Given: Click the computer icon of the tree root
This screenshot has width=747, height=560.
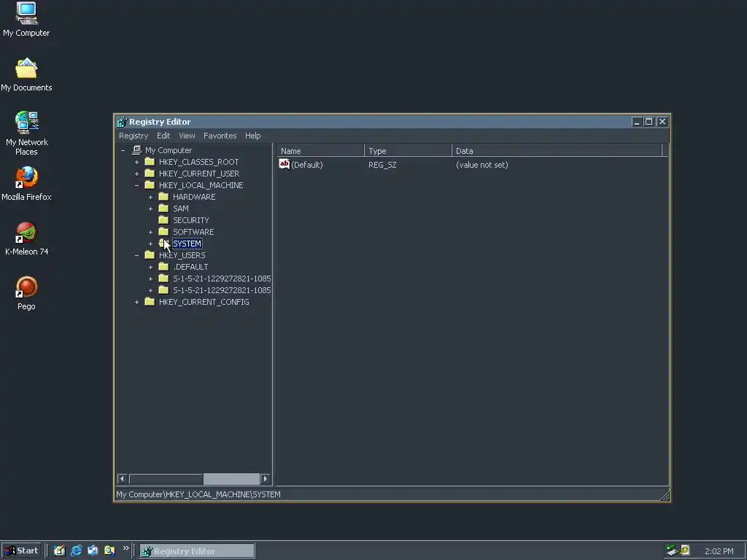Looking at the screenshot, I should 136,150.
